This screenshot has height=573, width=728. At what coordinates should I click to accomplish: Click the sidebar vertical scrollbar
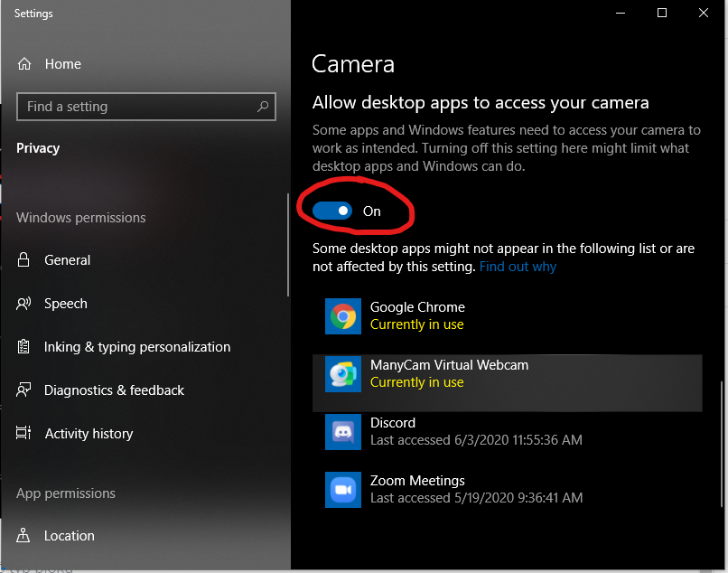tap(288, 245)
